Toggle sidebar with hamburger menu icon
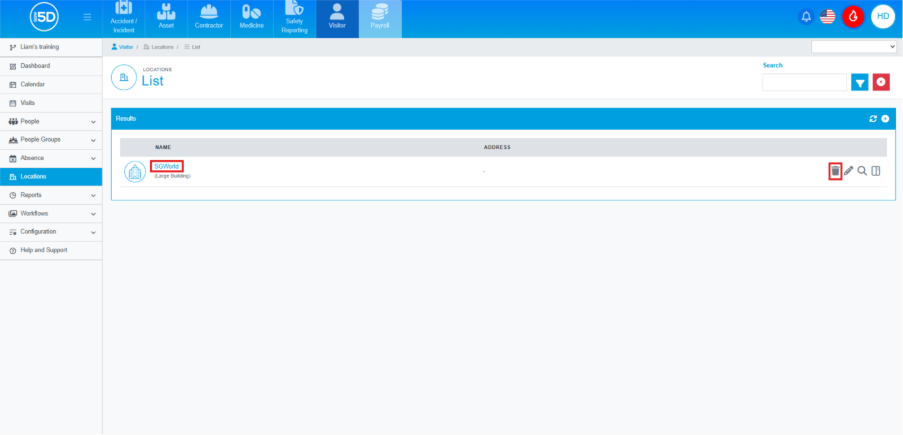The height and width of the screenshot is (435, 903). pyautogui.click(x=87, y=17)
